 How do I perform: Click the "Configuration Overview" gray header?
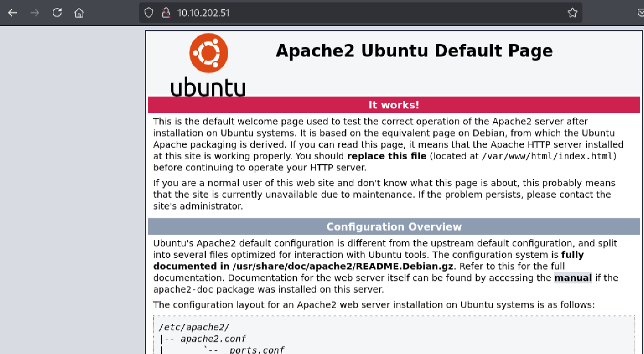(x=393, y=227)
